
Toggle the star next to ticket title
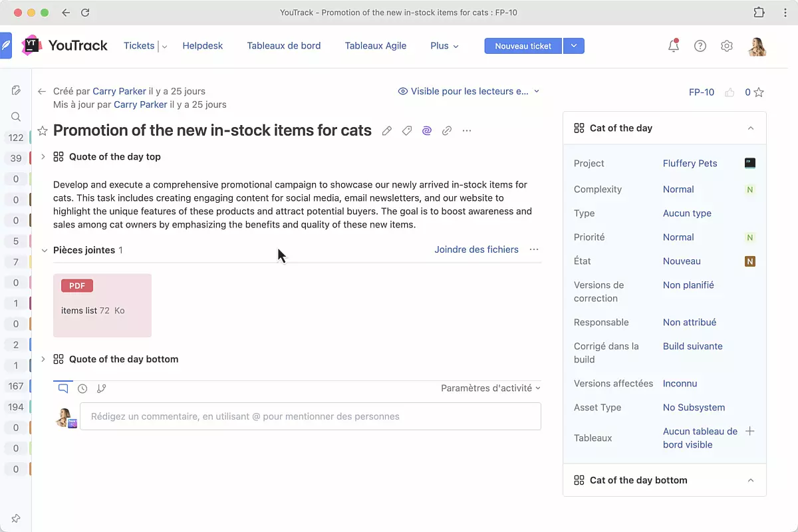point(43,131)
